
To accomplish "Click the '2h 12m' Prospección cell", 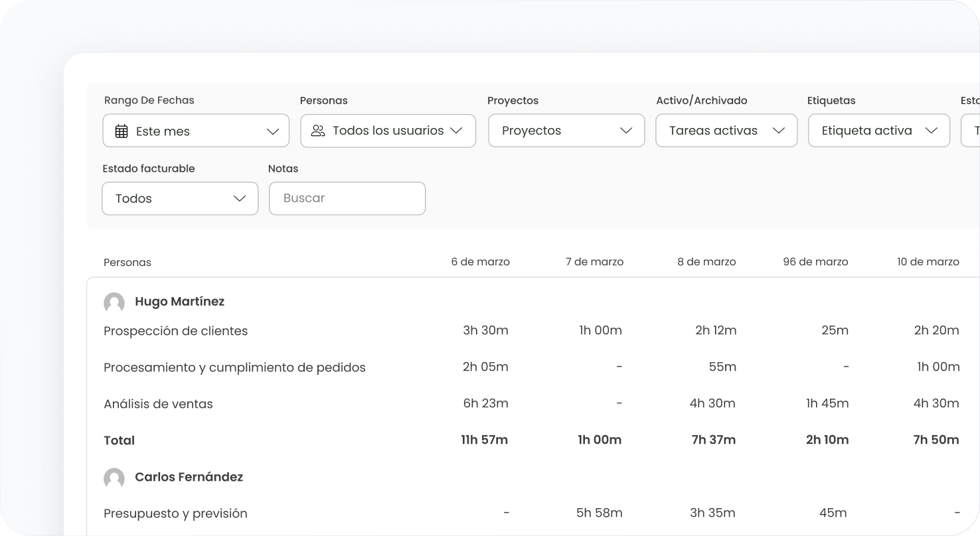I will coord(716,330).
